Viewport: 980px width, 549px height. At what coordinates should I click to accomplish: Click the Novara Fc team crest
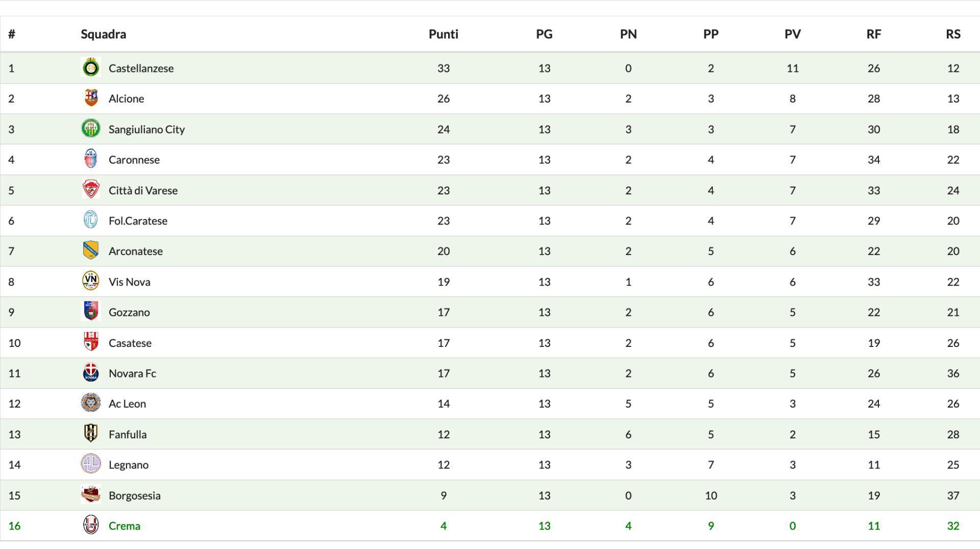91,373
